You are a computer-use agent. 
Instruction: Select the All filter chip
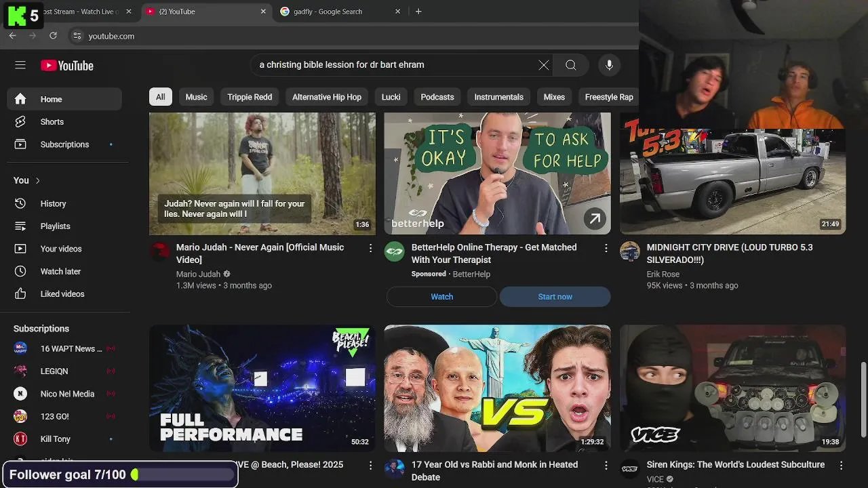pos(160,97)
